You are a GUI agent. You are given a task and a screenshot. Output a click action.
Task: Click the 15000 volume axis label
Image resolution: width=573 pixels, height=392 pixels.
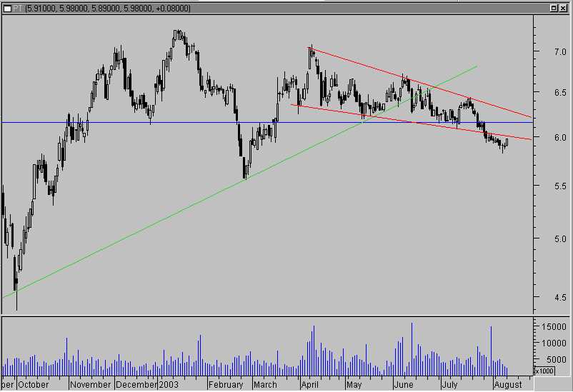click(554, 326)
